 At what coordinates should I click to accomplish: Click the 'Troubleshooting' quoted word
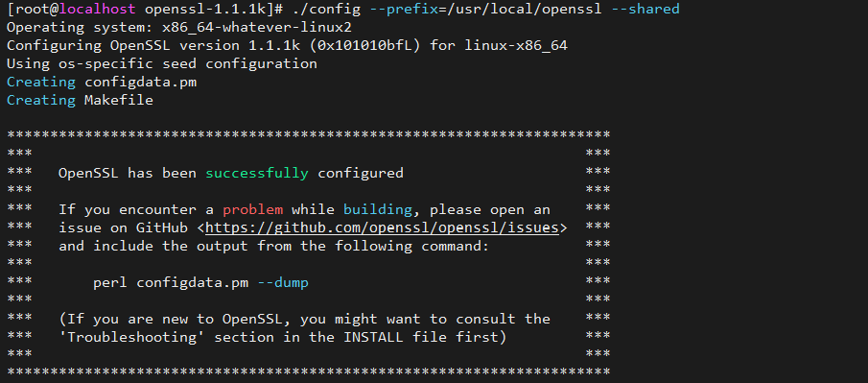(136, 338)
